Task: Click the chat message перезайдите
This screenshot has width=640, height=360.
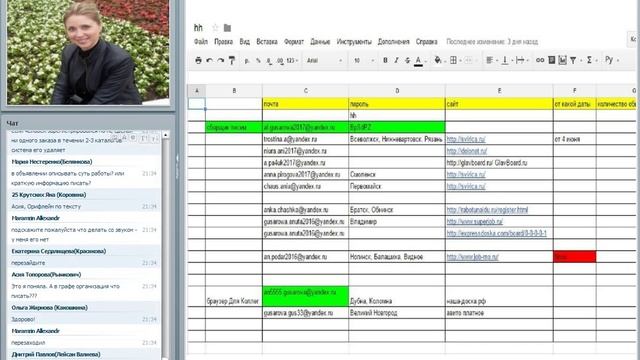Action: tap(28, 263)
